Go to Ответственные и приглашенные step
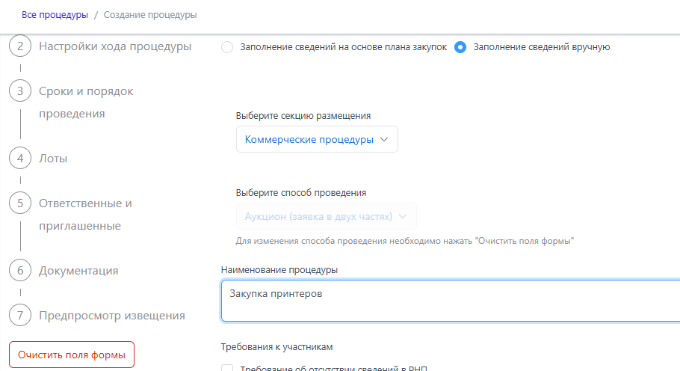 [x=85, y=214]
